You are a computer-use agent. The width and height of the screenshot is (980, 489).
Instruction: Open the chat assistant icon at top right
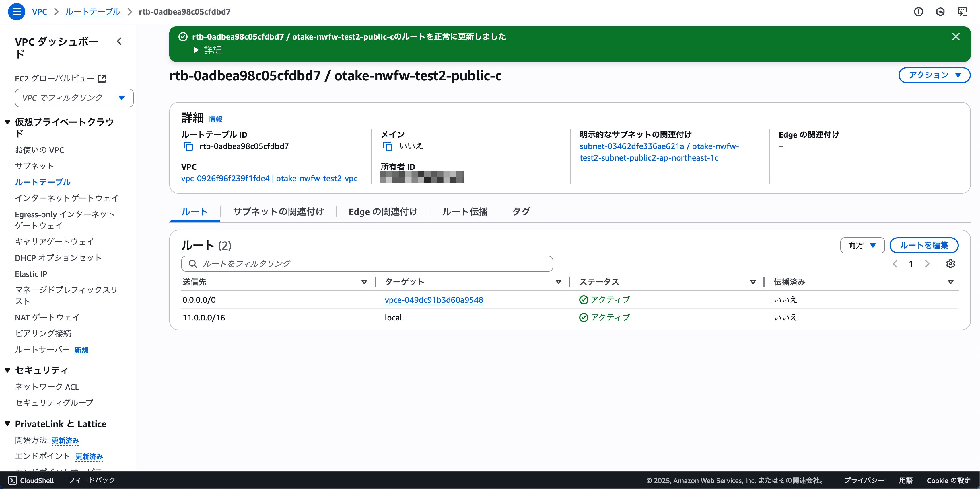pos(962,12)
